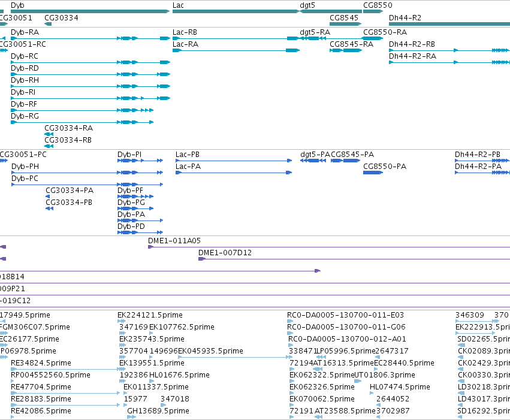Screen dimensions: 510x420
Task: Select the CG30334 gene label
Action: pos(62,18)
